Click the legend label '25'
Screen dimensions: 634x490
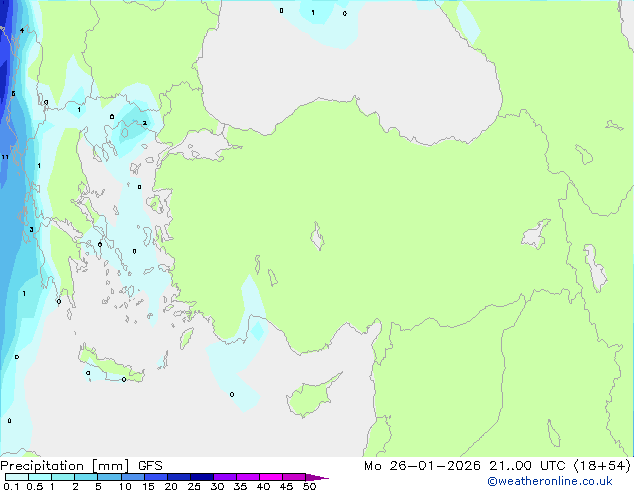coord(194,486)
